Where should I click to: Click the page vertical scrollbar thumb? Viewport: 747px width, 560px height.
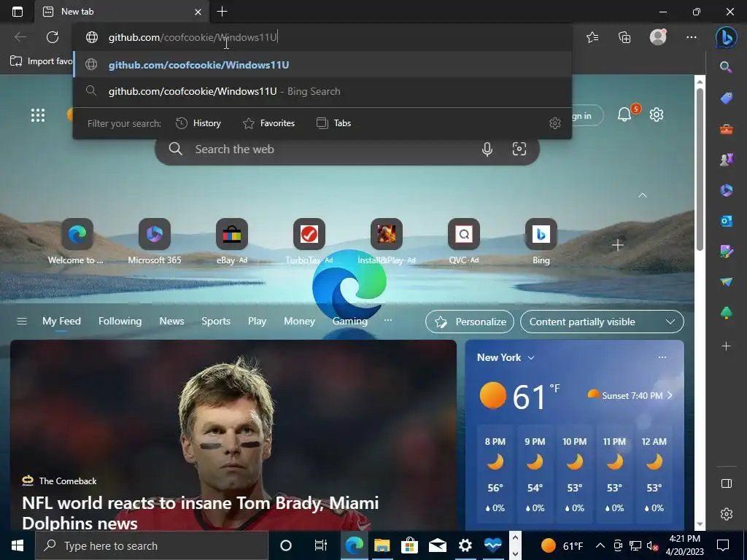click(700, 169)
